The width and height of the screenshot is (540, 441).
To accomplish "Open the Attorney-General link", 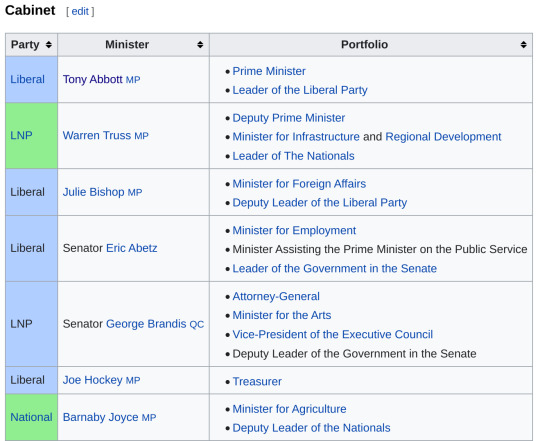I will tap(276, 296).
